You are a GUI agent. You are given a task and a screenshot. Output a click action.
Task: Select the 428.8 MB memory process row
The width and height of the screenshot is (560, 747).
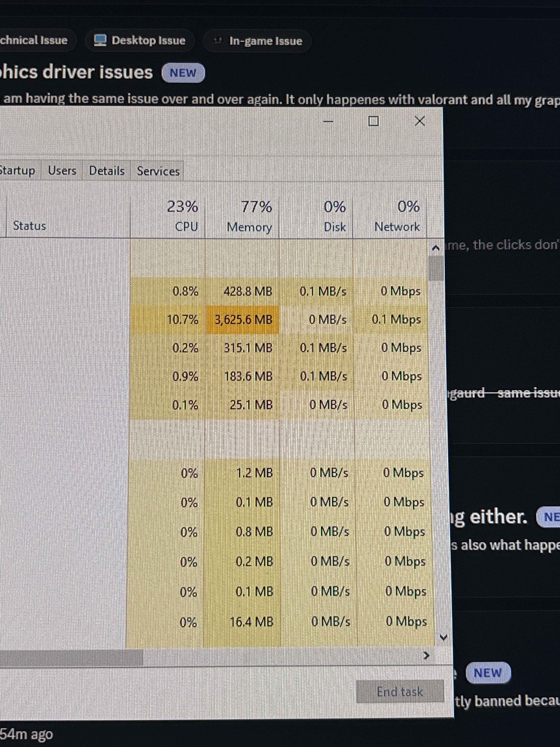[x=247, y=291]
